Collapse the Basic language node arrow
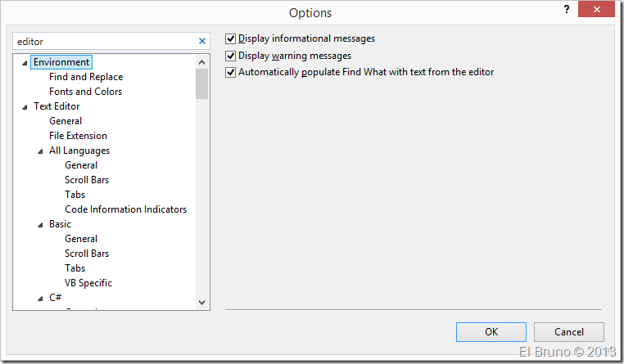Screen dimensions: 624x364 pyautogui.click(x=40, y=225)
